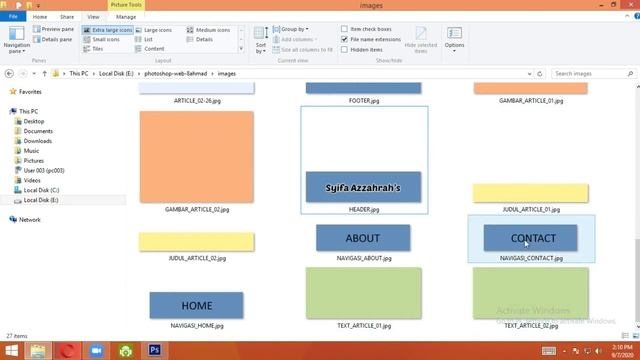The width and height of the screenshot is (640, 360).
Task: Disable File name extensions checkbox
Action: pyautogui.click(x=344, y=40)
